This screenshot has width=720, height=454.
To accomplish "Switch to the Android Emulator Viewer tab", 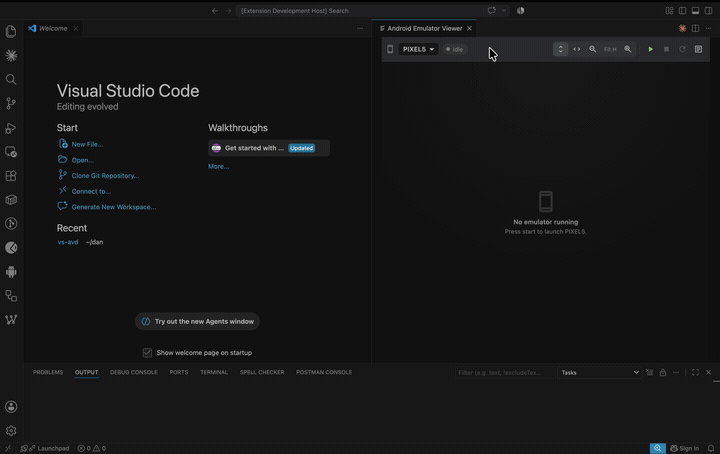I will click(424, 28).
